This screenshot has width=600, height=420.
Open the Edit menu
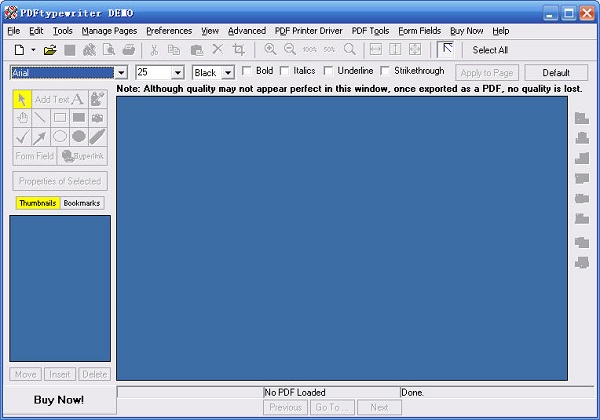coord(36,31)
